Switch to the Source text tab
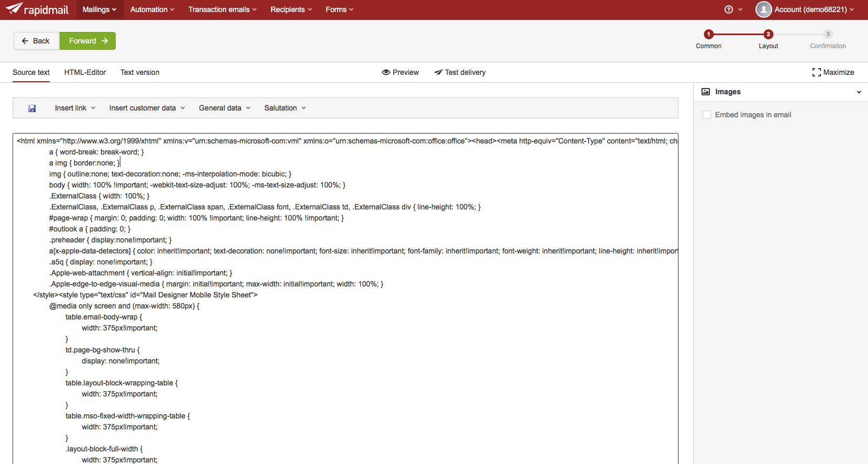868x464 pixels. point(31,72)
